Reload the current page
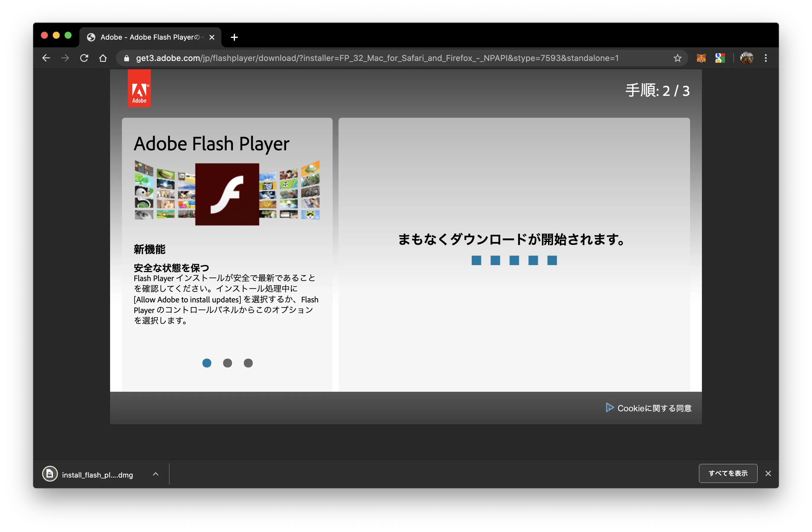This screenshot has height=532, width=812. coord(84,58)
